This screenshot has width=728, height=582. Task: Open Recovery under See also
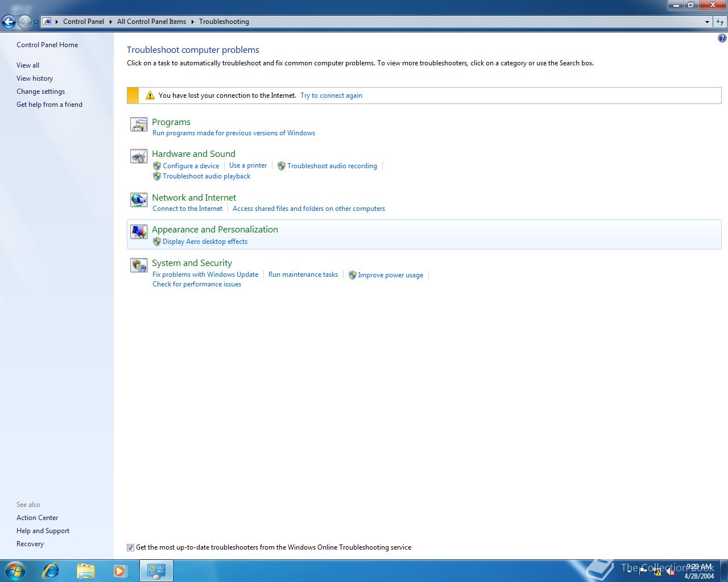point(30,544)
